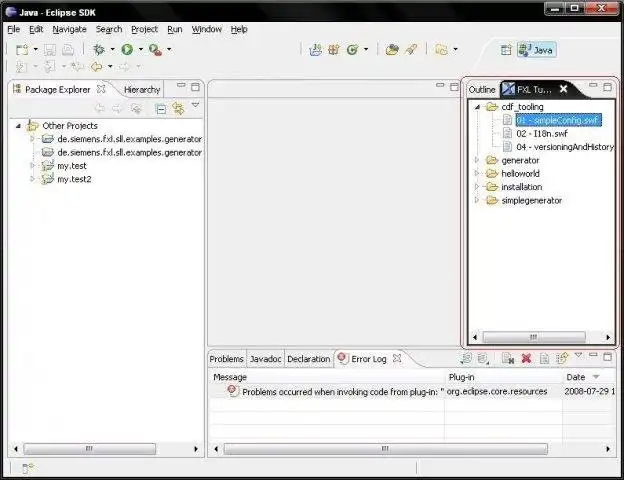The width and height of the screenshot is (624, 480).
Task: Switch to the Javadoc tab
Action: click(265, 359)
